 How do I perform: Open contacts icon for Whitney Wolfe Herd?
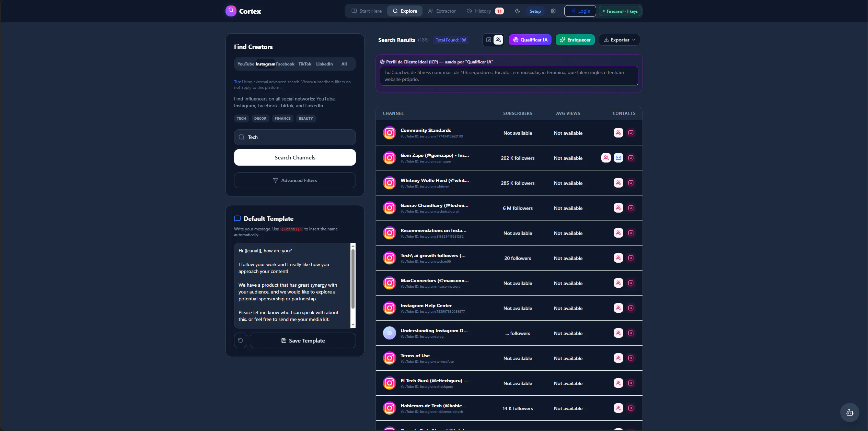tap(618, 183)
